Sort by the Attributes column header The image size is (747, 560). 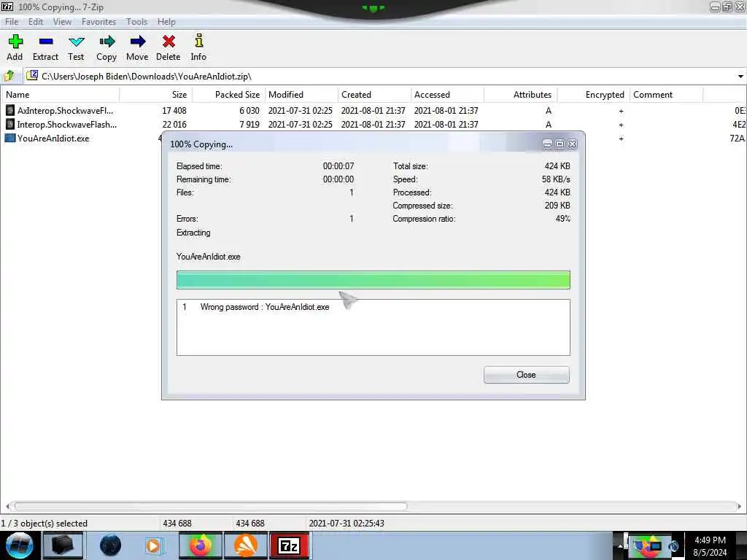tap(520, 95)
